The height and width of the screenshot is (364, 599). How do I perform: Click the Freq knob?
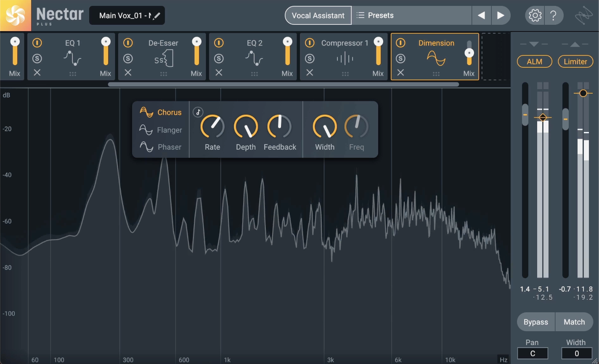pyautogui.click(x=357, y=127)
